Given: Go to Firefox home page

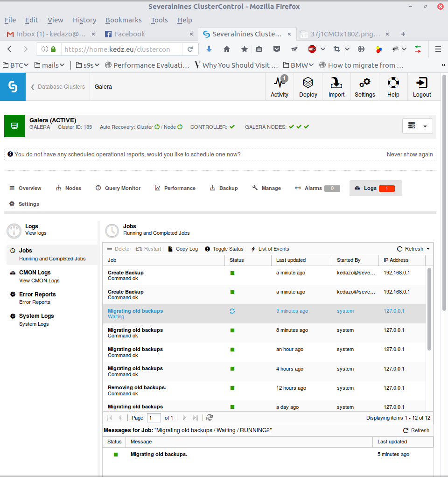Looking at the screenshot, I should point(227,49).
